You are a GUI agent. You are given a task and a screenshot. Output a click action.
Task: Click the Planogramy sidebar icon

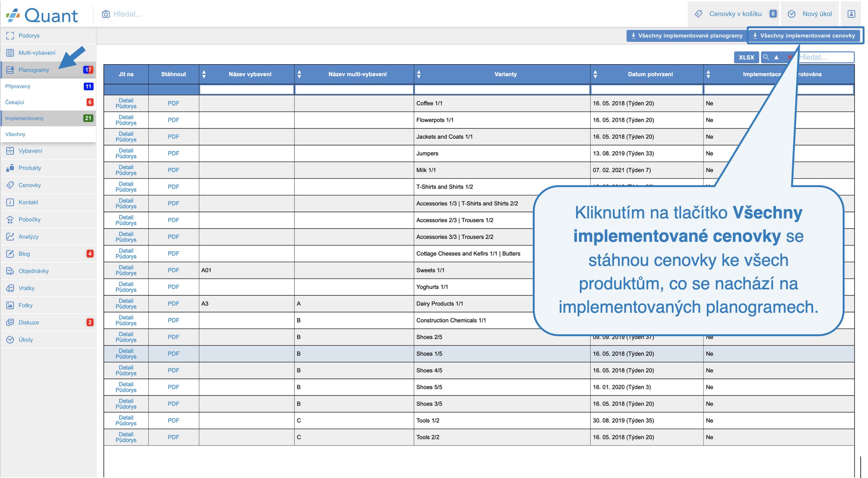click(10, 70)
